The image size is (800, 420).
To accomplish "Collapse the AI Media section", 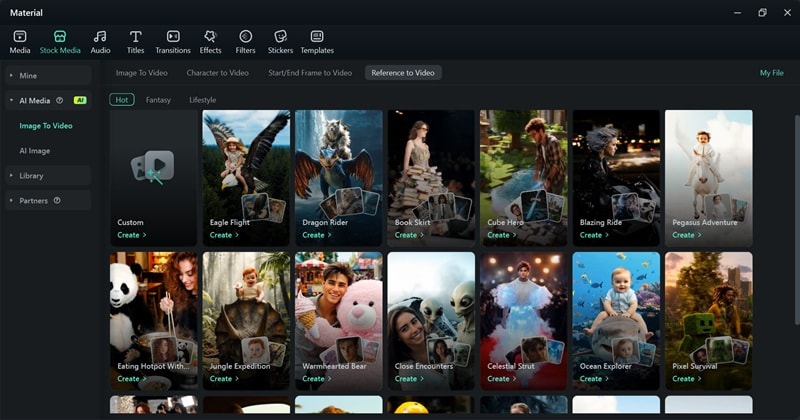I will (11, 101).
